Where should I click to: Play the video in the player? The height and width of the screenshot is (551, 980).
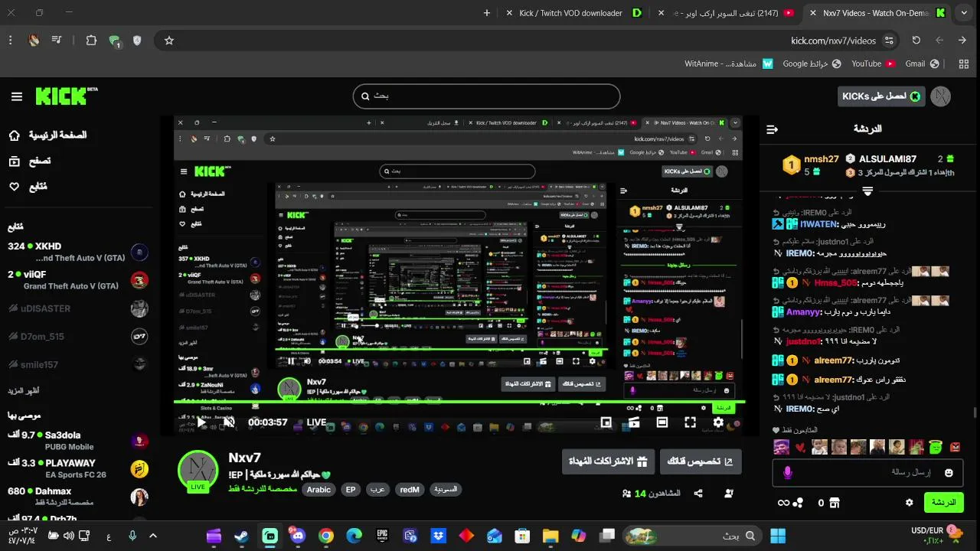click(201, 422)
